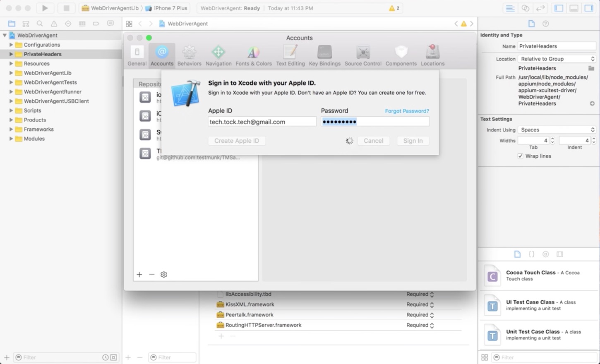The image size is (600, 364).
Task: Go back in editor history
Action: click(140, 24)
